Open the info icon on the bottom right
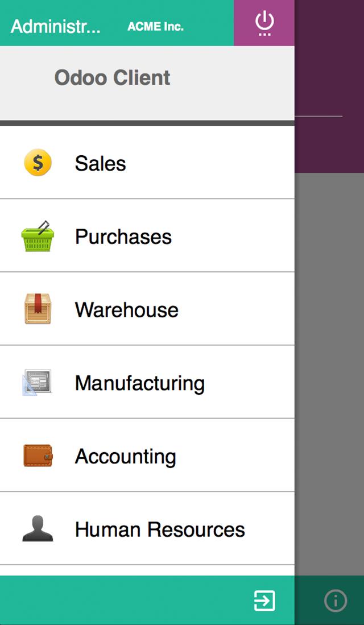Screen dimensions: 364x625 tap(336, 600)
